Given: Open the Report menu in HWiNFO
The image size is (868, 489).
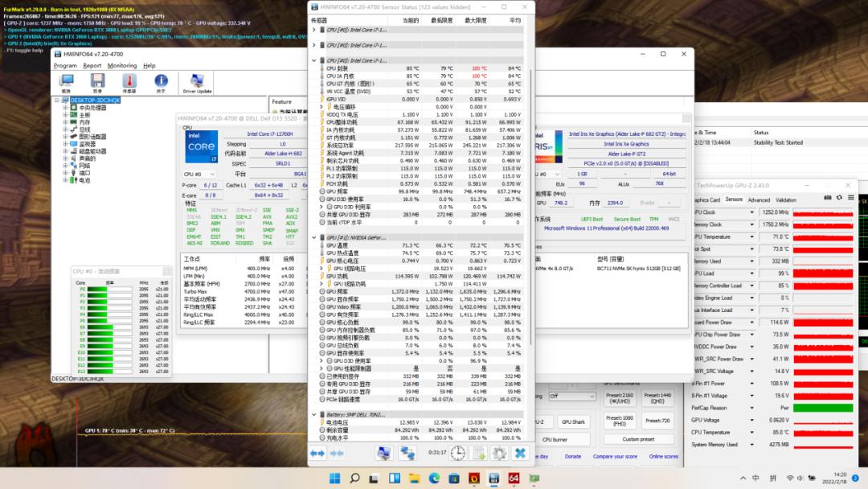Looking at the screenshot, I should tap(92, 66).
